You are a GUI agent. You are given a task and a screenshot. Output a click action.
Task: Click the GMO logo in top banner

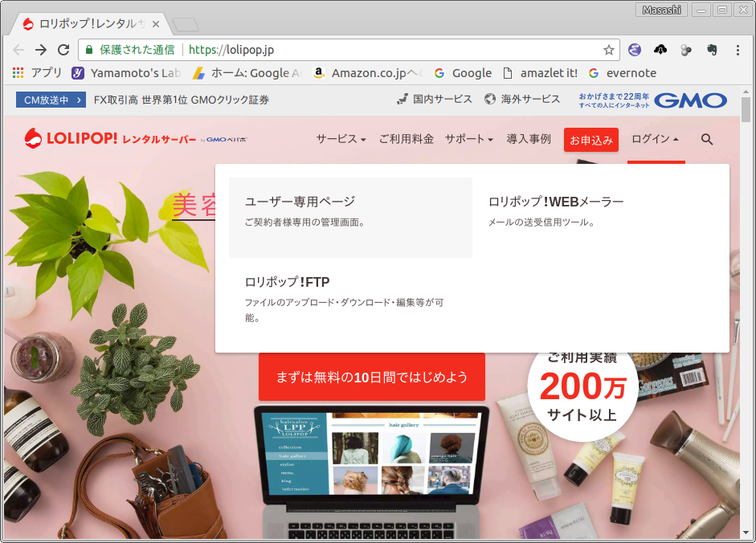click(689, 100)
